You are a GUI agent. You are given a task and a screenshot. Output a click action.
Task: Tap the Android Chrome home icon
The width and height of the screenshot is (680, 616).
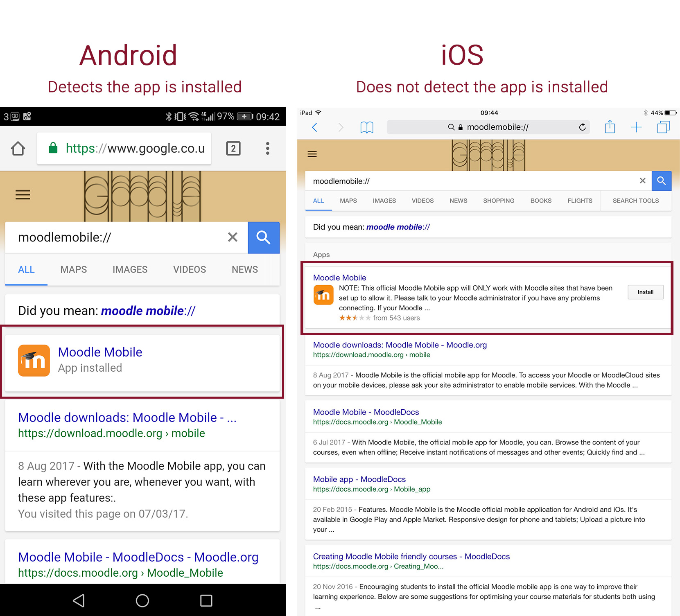[x=18, y=148]
